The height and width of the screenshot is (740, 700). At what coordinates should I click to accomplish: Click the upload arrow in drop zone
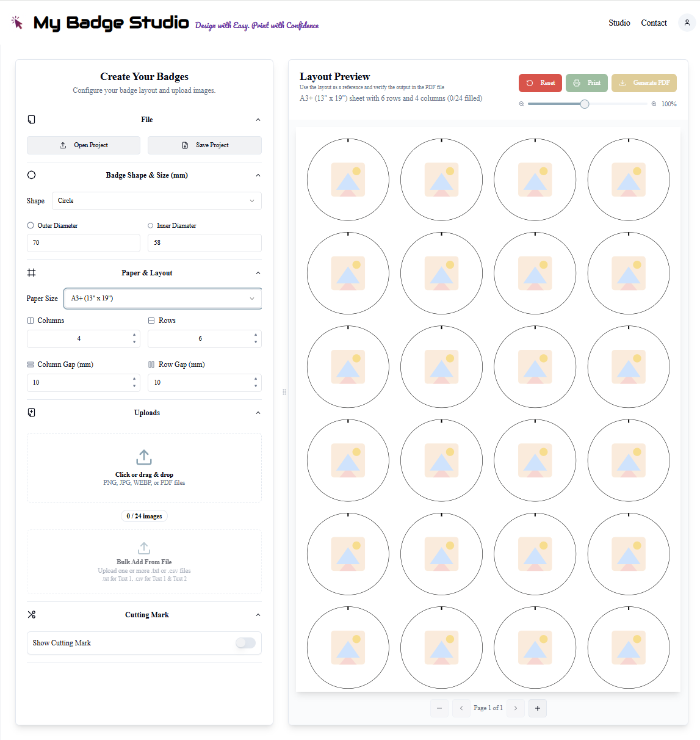pos(144,457)
